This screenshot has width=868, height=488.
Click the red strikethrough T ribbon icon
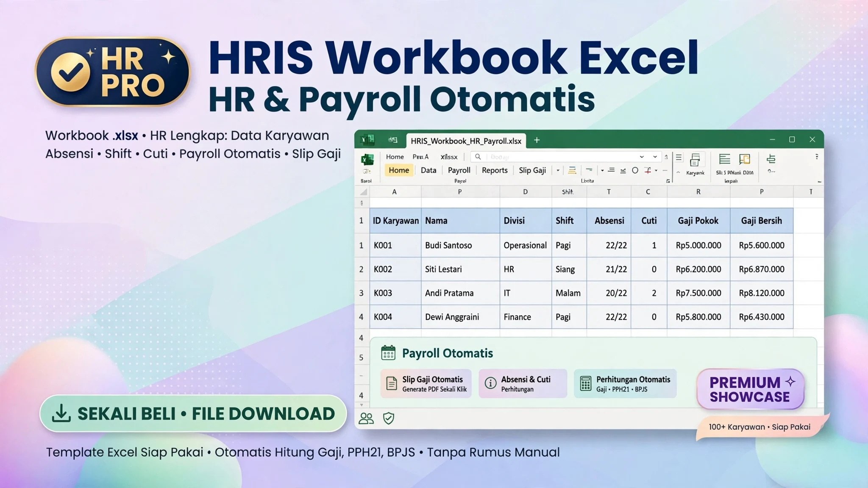[x=648, y=170]
